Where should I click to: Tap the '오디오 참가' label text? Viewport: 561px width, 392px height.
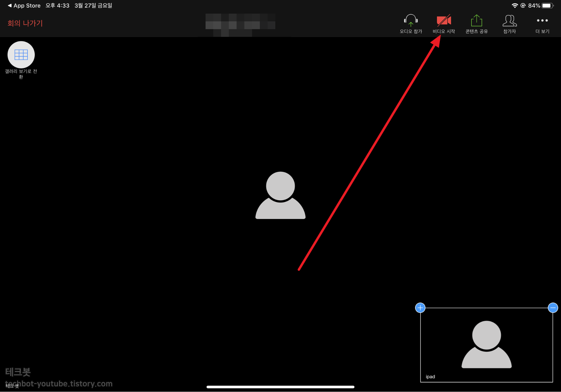(411, 31)
